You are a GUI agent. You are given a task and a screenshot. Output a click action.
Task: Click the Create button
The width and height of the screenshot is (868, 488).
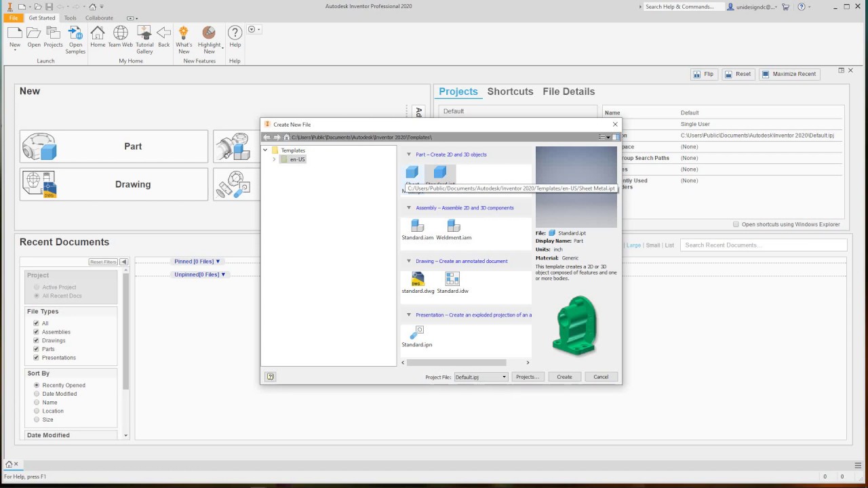point(564,377)
